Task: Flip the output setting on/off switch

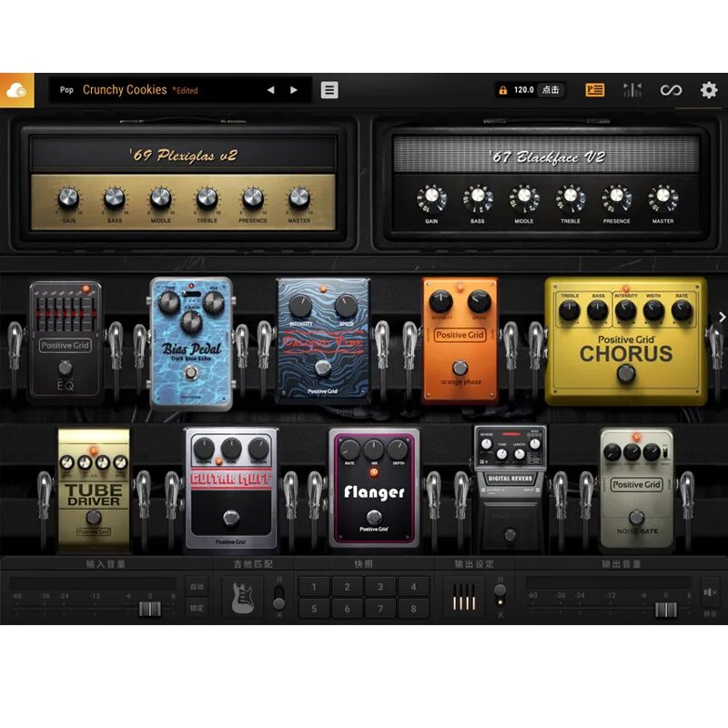Action: pyautogui.click(x=500, y=596)
